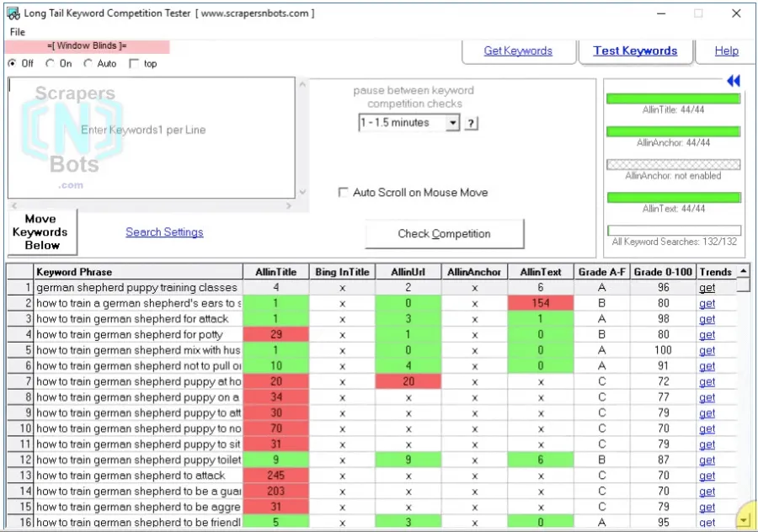This screenshot has height=532, width=758.
Task: Click the pink Window Blinds header bar
Action: pos(88,46)
